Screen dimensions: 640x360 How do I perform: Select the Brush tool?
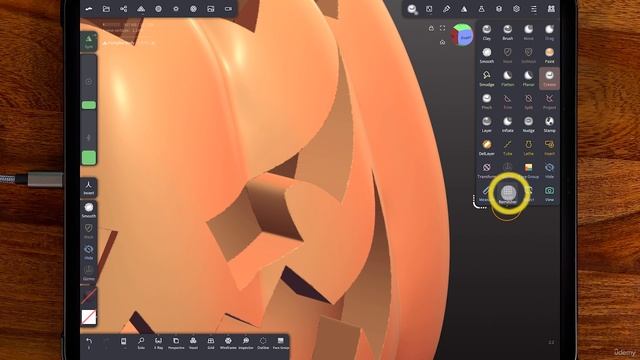click(507, 32)
